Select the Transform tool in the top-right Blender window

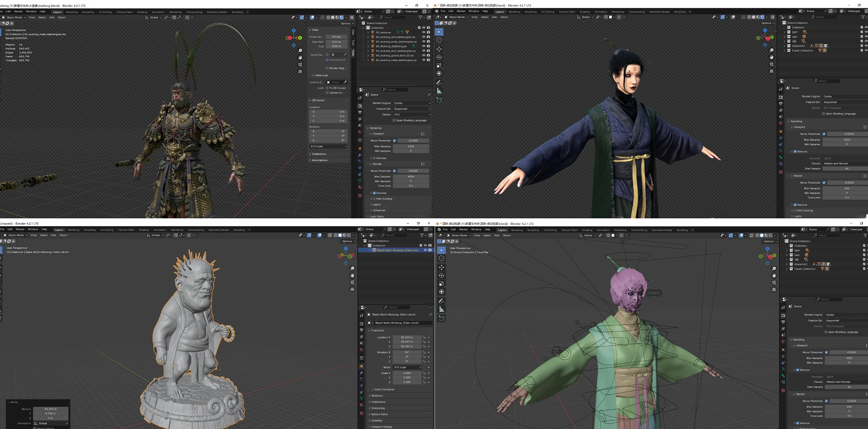[439, 74]
